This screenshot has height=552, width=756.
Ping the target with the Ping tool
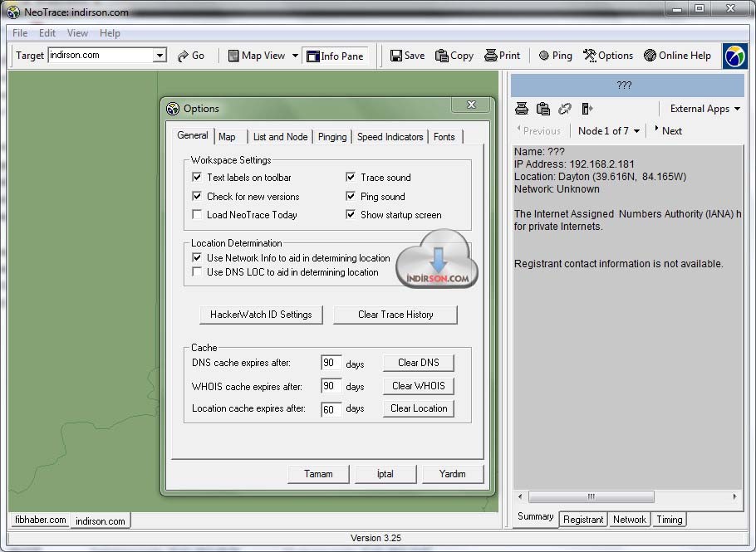click(556, 56)
